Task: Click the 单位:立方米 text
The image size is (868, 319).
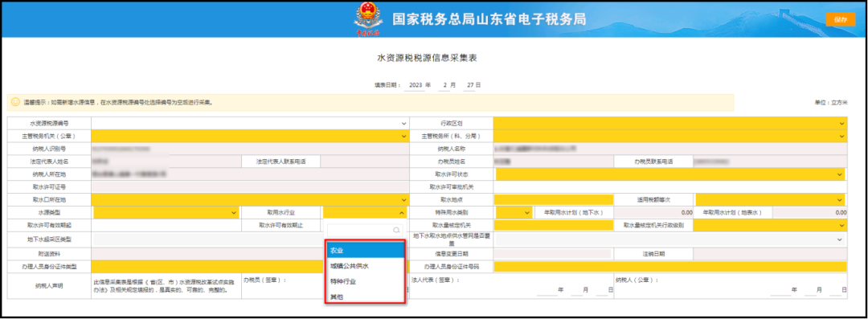Action: click(x=831, y=103)
